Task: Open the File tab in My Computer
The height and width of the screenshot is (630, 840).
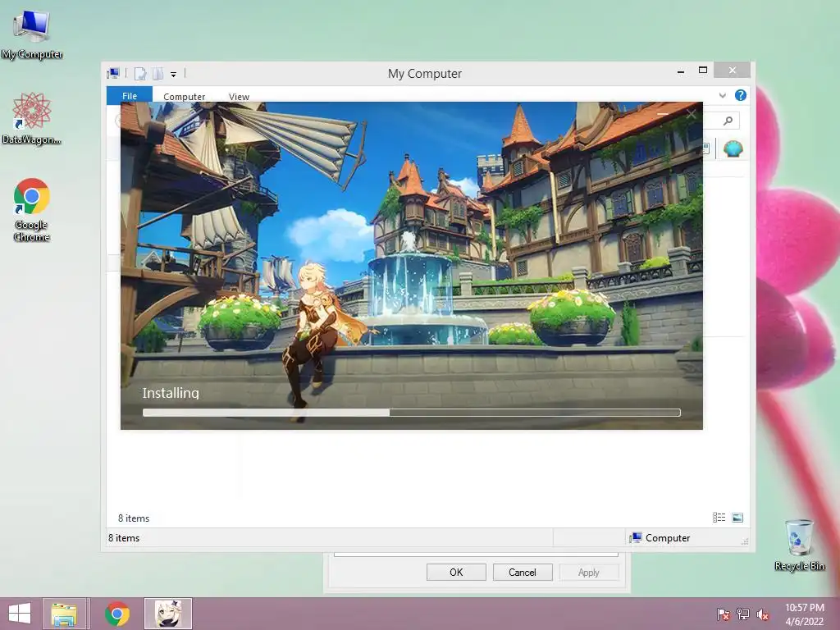Action: pyautogui.click(x=130, y=96)
